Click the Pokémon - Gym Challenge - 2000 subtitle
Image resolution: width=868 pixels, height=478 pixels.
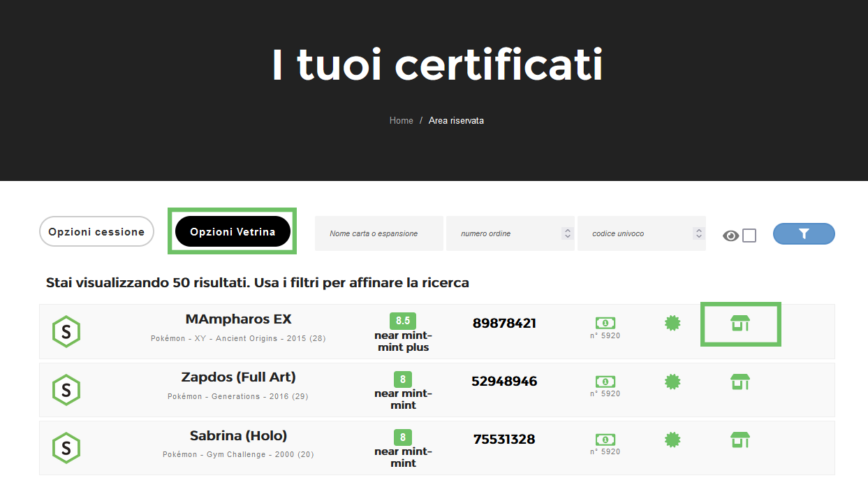[x=238, y=454]
